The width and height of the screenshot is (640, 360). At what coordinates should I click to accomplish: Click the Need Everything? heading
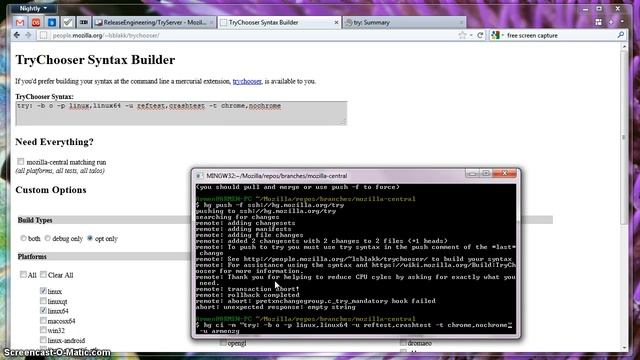pyautogui.click(x=54, y=142)
